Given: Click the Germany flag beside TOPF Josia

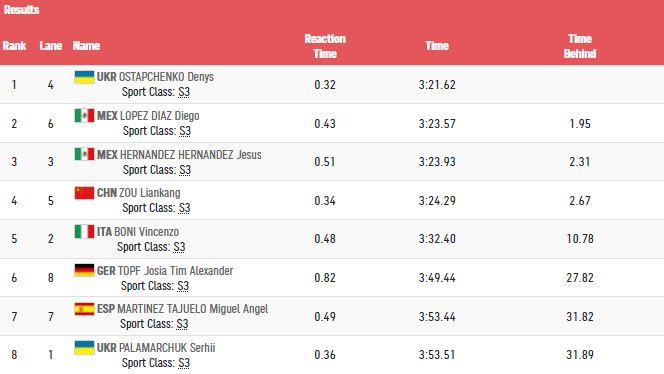Looking at the screenshot, I should [84, 270].
